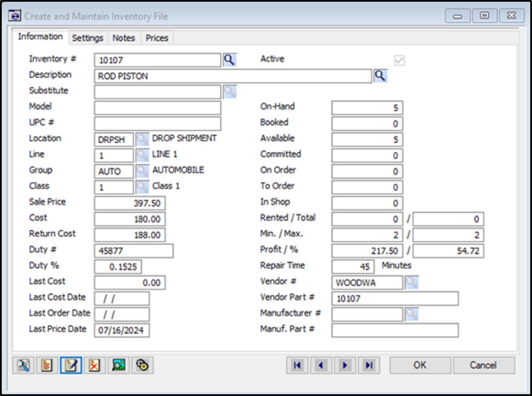Click the Profit percent field 54.72
The image size is (532, 396).
pyautogui.click(x=448, y=251)
